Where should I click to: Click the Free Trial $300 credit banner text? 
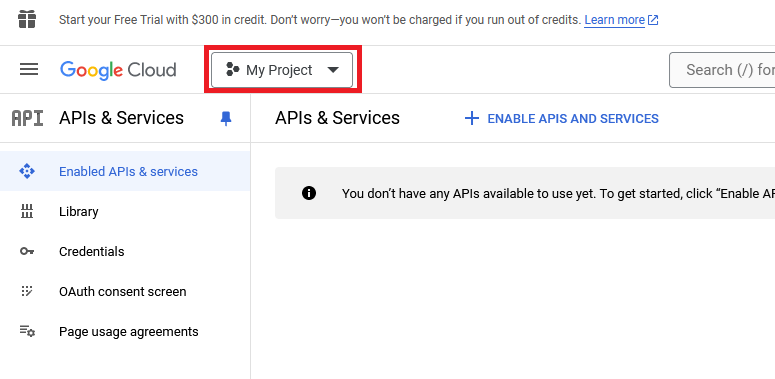pos(319,20)
